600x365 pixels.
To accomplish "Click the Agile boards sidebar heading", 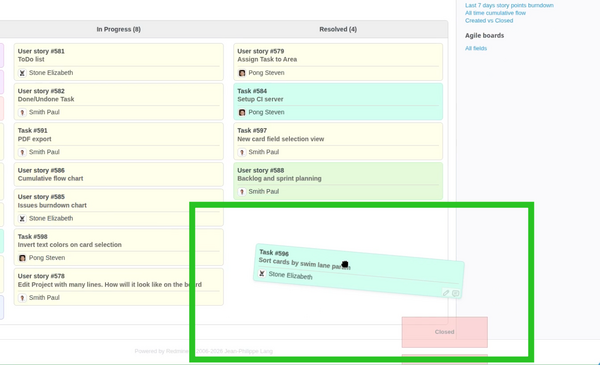I will pos(484,36).
